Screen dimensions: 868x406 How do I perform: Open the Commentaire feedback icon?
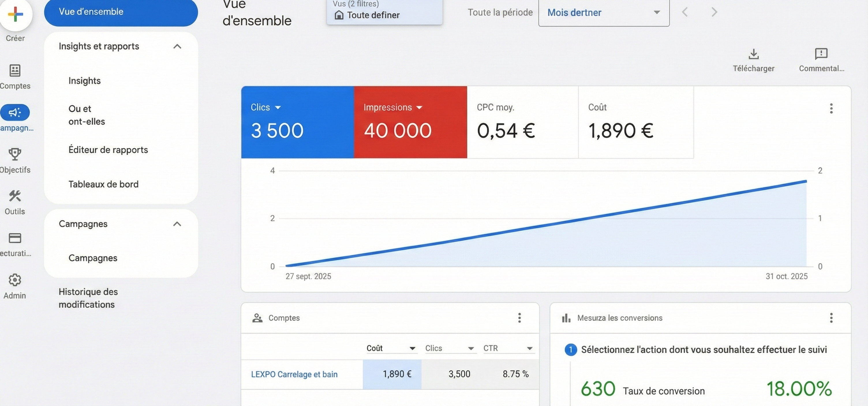[x=822, y=54]
